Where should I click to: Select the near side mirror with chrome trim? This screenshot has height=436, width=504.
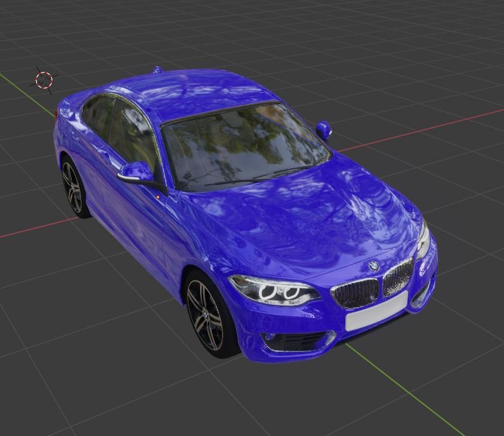pos(136,173)
